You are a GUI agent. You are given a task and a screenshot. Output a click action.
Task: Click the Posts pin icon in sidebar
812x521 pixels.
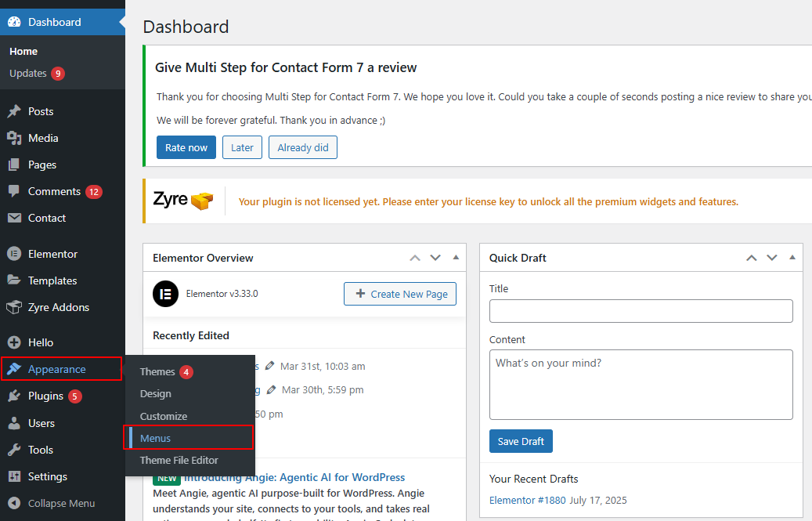tap(14, 111)
